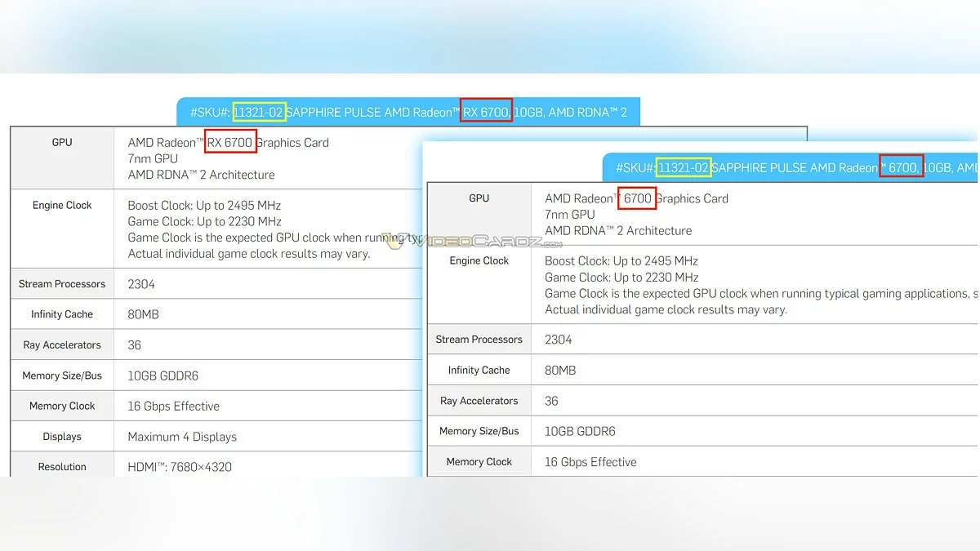Screen dimensions: 980x551
Task: Select 'HDMI: 7680×4320' resolution value
Action: pyautogui.click(x=180, y=468)
